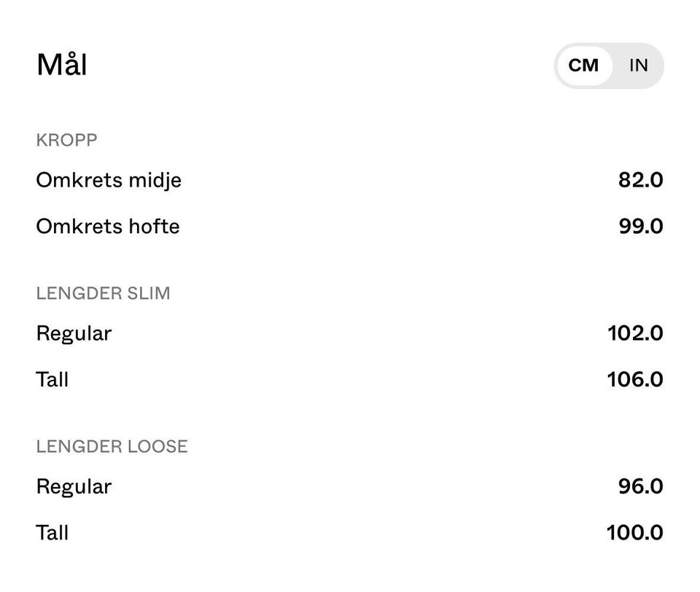The height and width of the screenshot is (592, 700).
Task: Click the LENGDER LOOSE section label
Action: click(x=112, y=446)
